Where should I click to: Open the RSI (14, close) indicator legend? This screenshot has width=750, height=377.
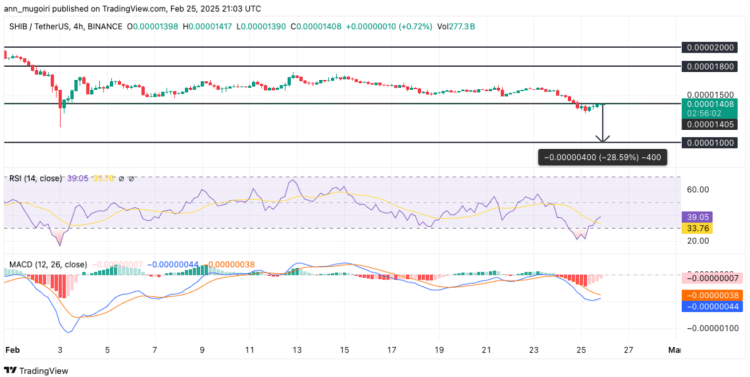pos(35,178)
